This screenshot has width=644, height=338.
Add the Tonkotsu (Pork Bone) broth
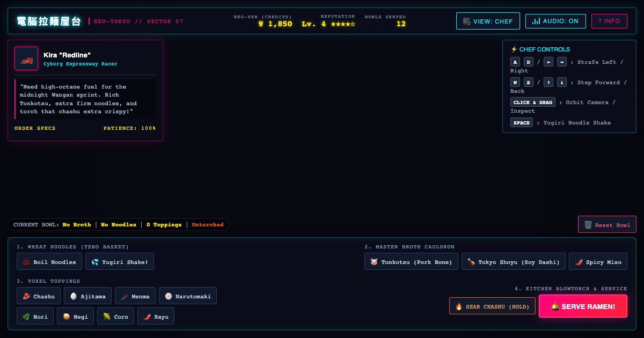[x=411, y=262]
